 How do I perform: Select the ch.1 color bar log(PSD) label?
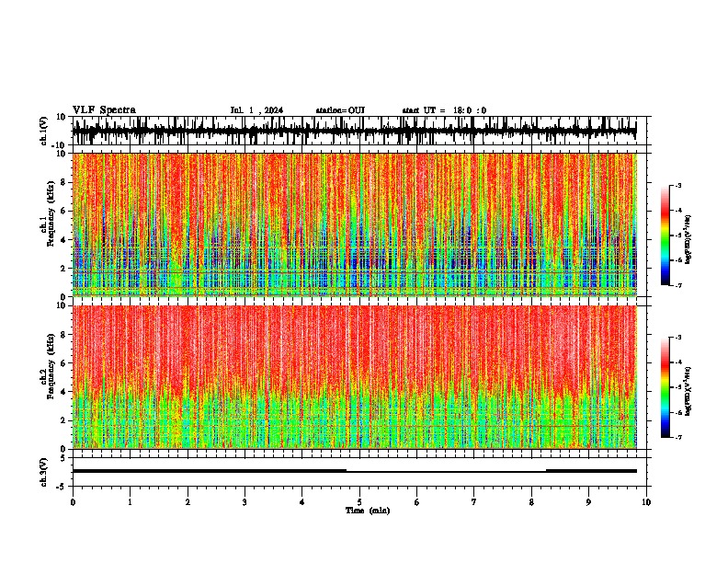pyautogui.click(x=688, y=240)
